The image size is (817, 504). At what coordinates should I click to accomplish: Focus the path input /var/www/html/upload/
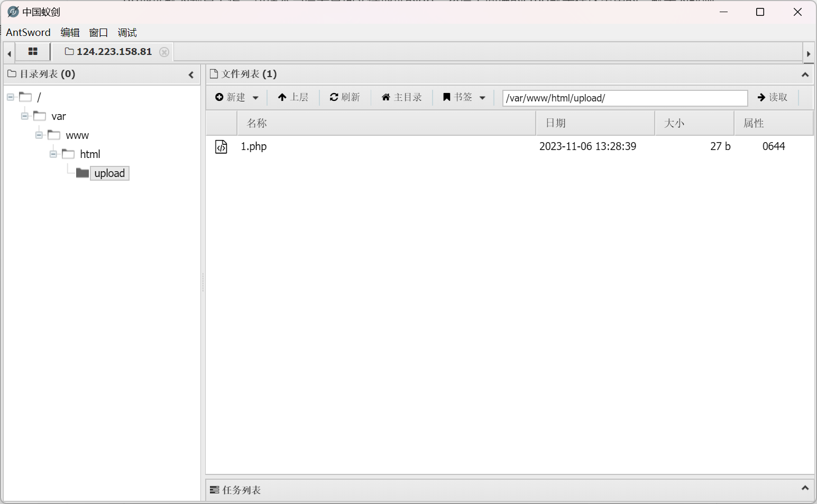(625, 98)
